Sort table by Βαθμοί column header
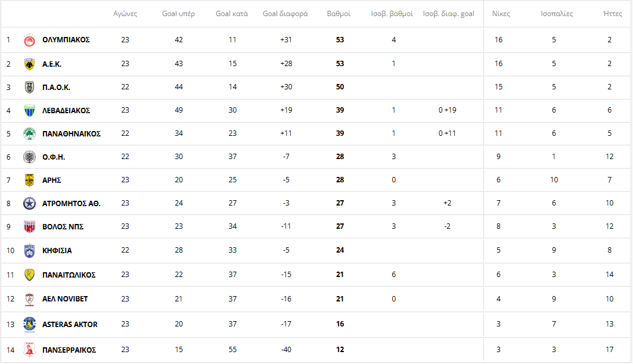Image resolution: width=633 pixels, height=364 pixels. [339, 14]
